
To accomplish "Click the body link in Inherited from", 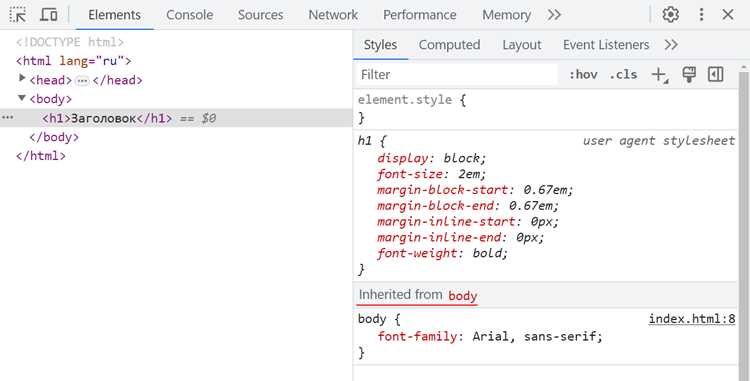I will (x=463, y=296).
